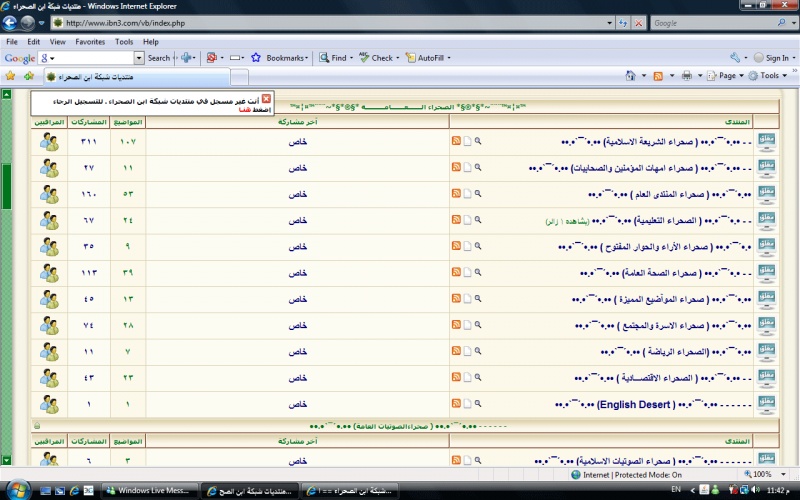Collapse the forum category section toggle

coord(37,425)
